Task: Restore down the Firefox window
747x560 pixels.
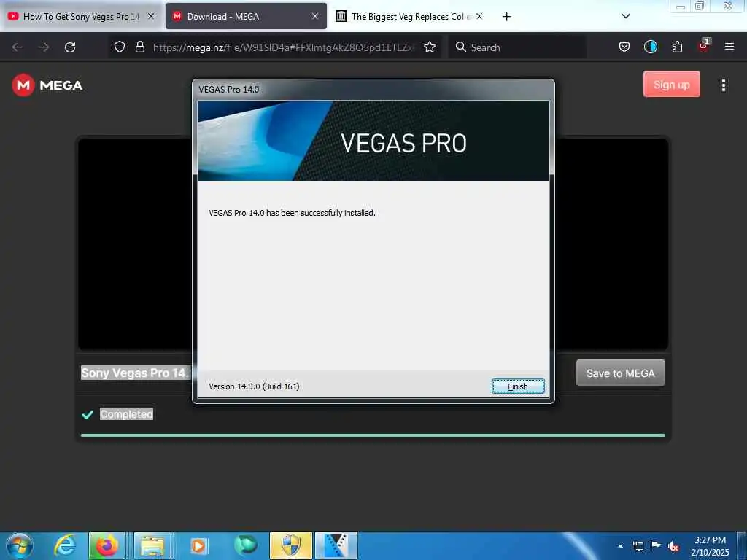Action: coord(700,6)
